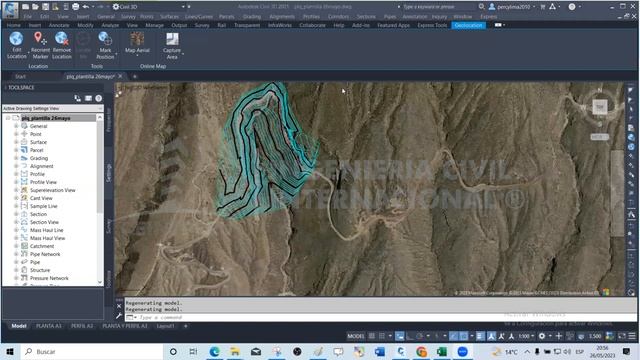
Task: Open Excel from taskbar
Action: 442,351
